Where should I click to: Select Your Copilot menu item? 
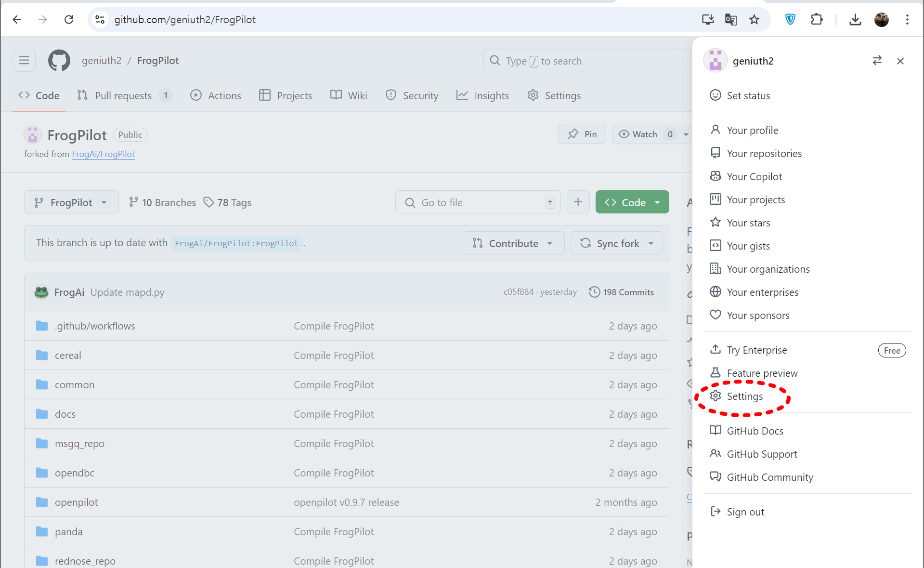807,176
